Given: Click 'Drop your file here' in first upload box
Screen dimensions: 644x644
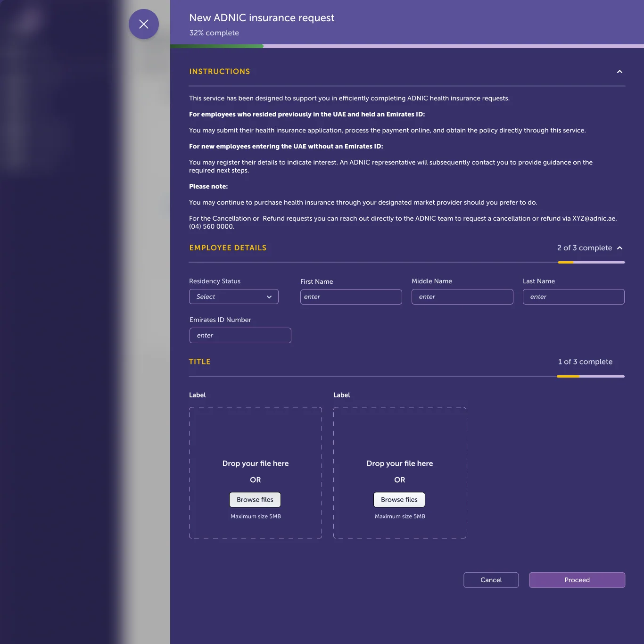Looking at the screenshot, I should click(x=256, y=463).
